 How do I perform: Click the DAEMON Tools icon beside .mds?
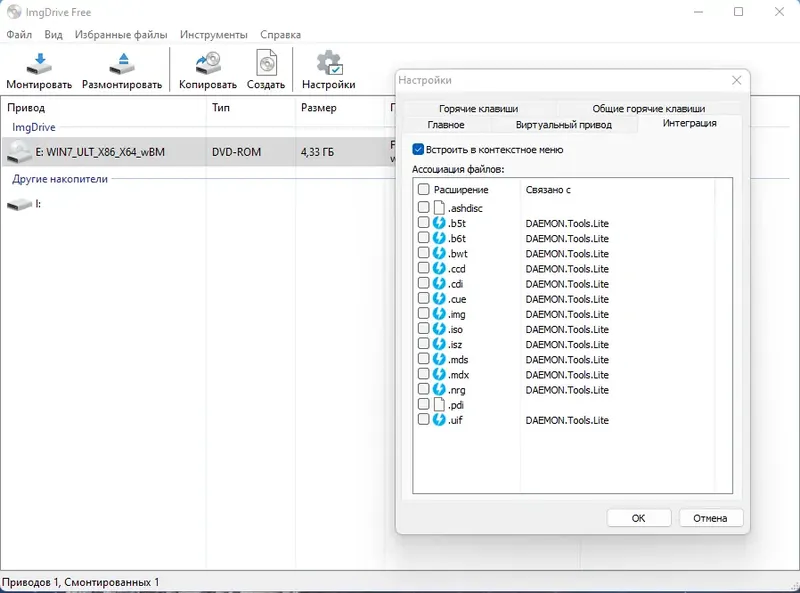[439, 359]
